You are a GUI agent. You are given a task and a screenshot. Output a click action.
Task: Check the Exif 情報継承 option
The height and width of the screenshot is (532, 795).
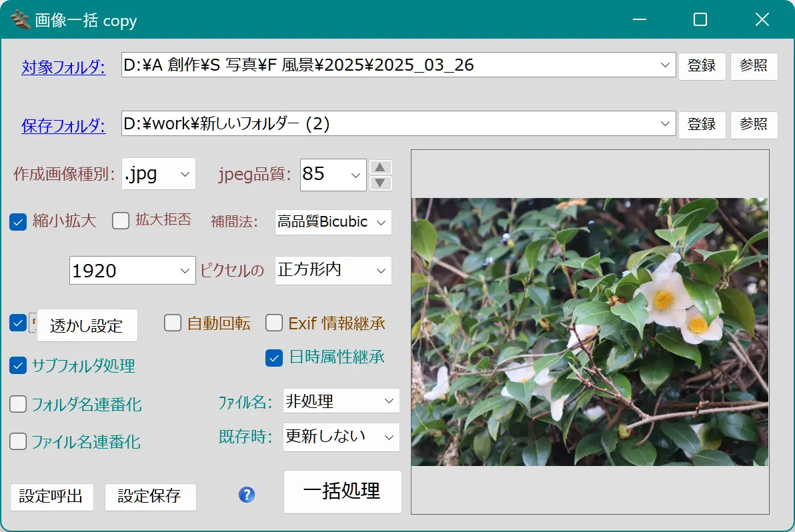(x=274, y=323)
